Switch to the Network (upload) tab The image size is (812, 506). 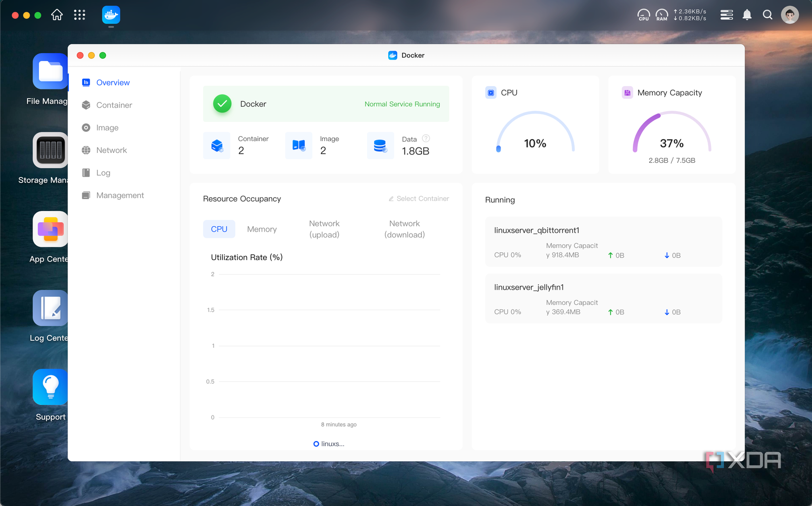[x=324, y=229]
